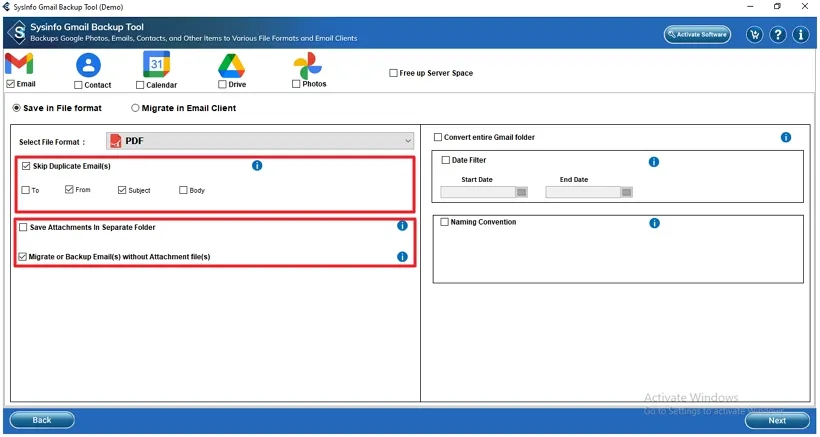Image resolution: width=820 pixels, height=437 pixels.
Task: Click the Google Calendar icon
Action: pos(156,64)
